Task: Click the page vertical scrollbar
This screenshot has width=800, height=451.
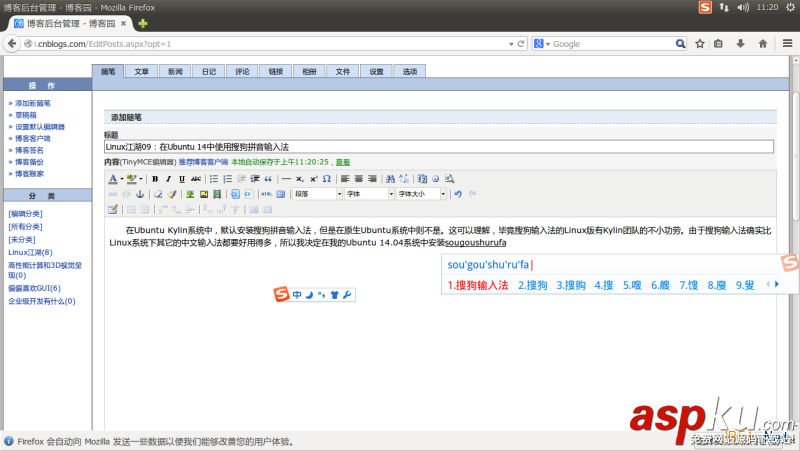Action: 795,157
